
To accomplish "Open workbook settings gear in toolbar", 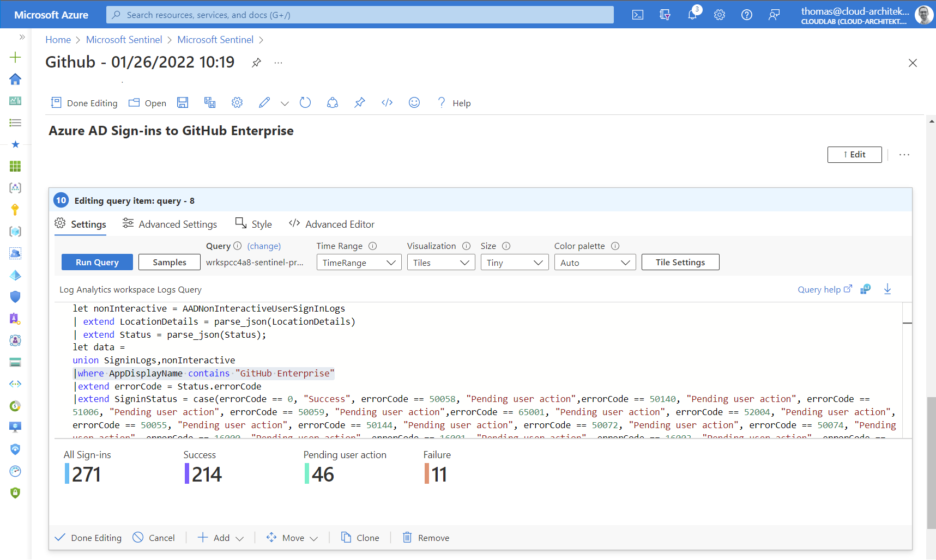I will click(x=237, y=102).
